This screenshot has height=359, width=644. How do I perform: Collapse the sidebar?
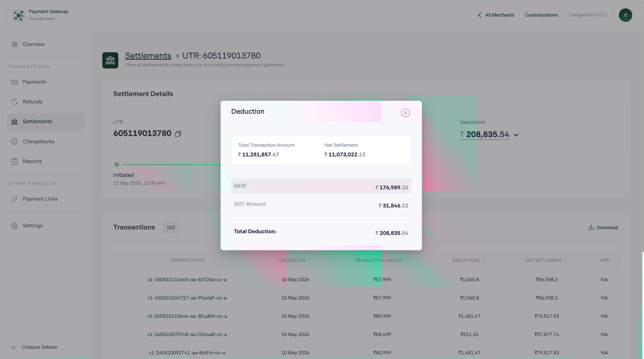[x=34, y=347]
